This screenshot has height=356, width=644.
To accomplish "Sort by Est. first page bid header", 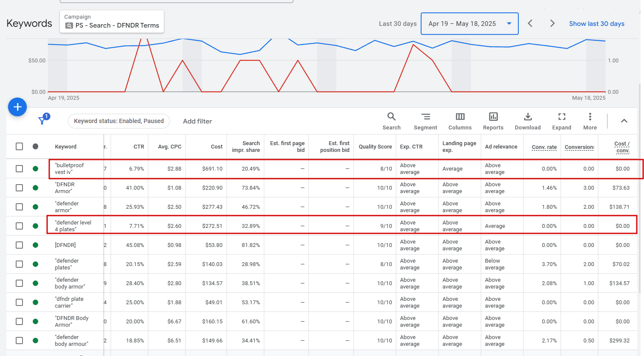I will [x=287, y=147].
